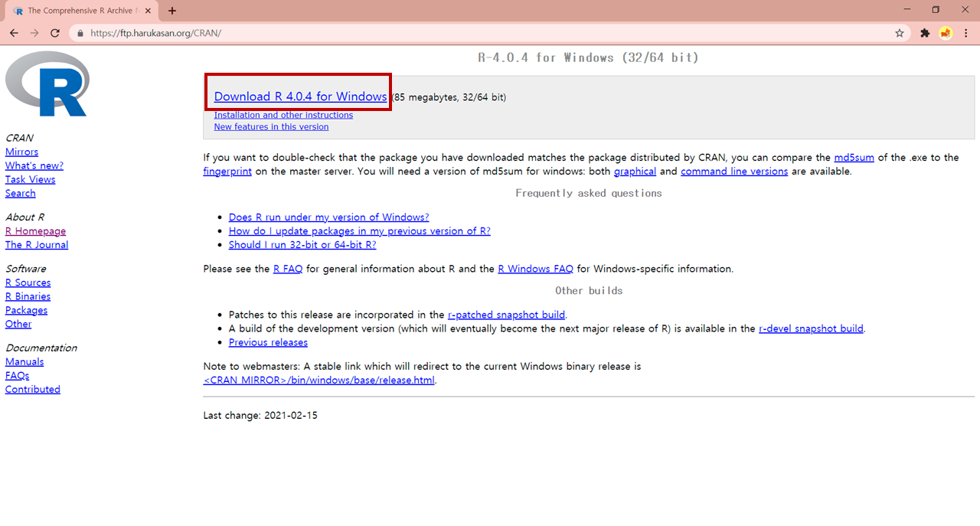Open 'Should I run 32-bit or 64-bit R?'
The width and height of the screenshot is (980, 526).
[302, 245]
